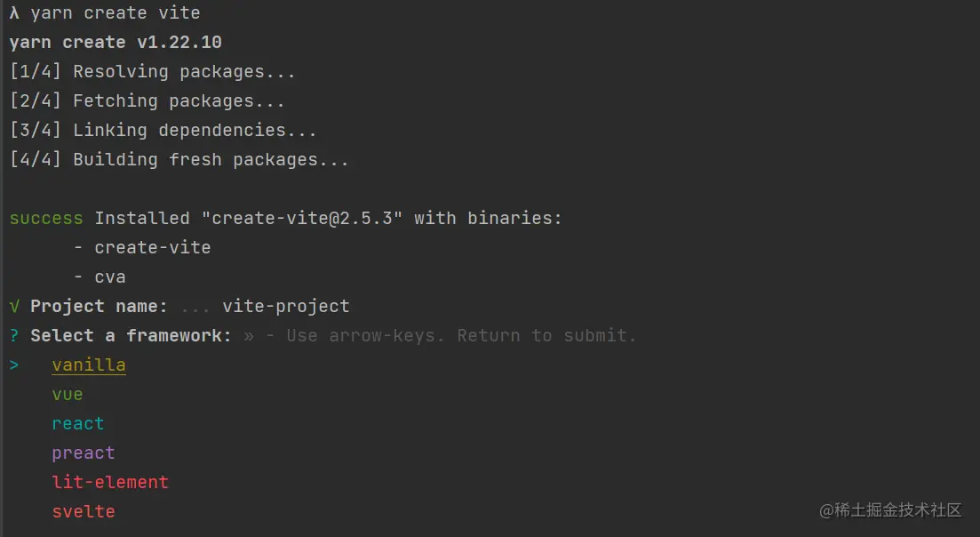The width and height of the screenshot is (980, 537).
Task: Select the svelte framework option
Action: pyautogui.click(x=84, y=512)
